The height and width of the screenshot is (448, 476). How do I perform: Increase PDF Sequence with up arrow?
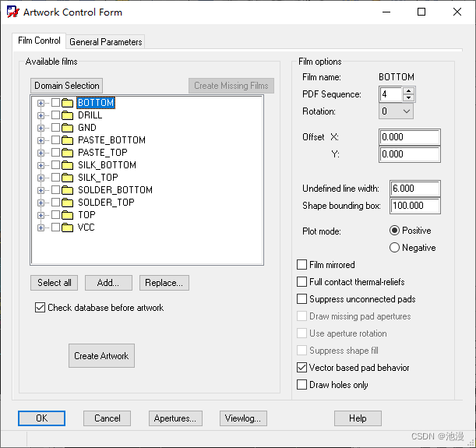(409, 90)
